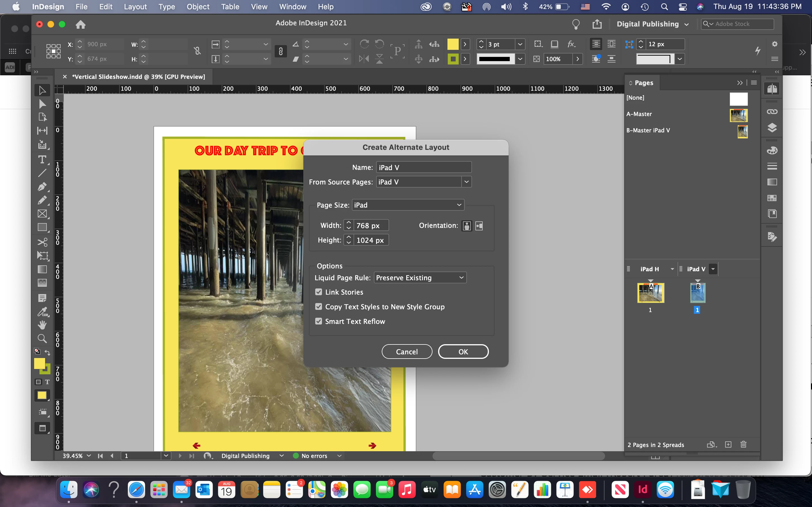Select the Hand tool

tap(42, 324)
